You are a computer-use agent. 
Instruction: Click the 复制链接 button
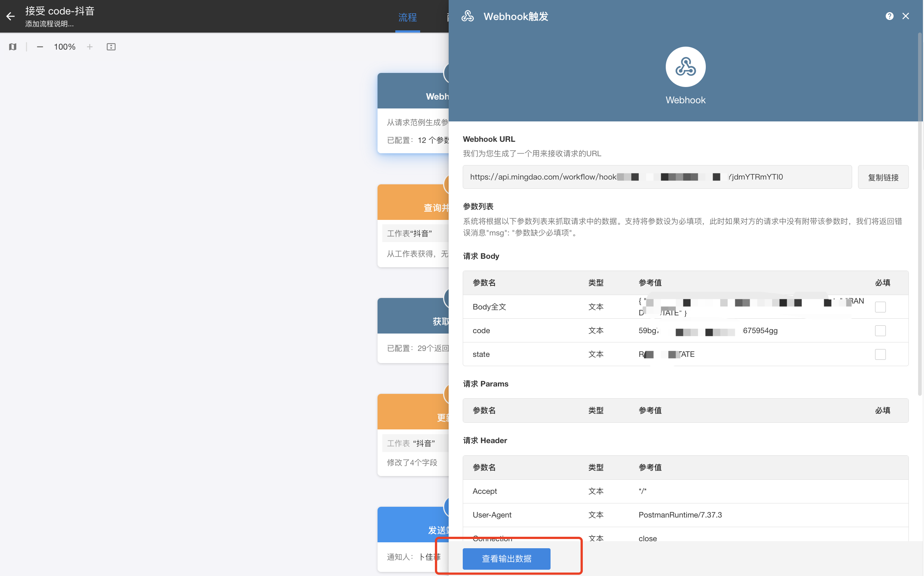pos(883,177)
